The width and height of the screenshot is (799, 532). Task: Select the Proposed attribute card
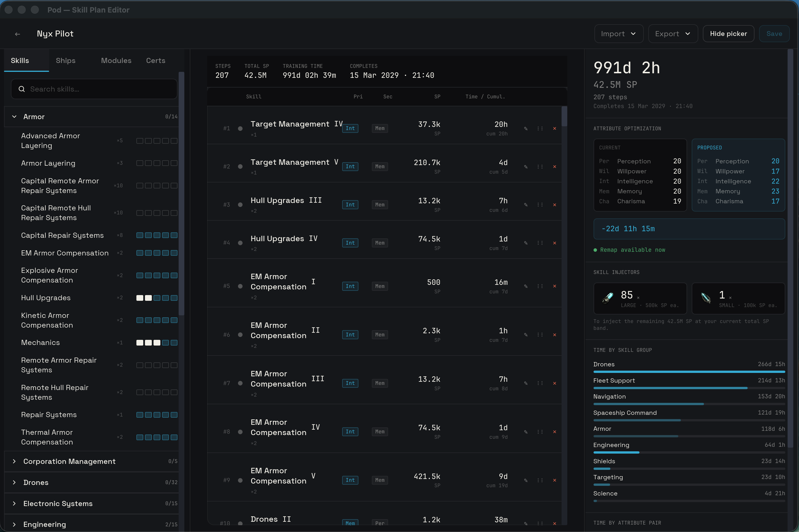pos(738,175)
